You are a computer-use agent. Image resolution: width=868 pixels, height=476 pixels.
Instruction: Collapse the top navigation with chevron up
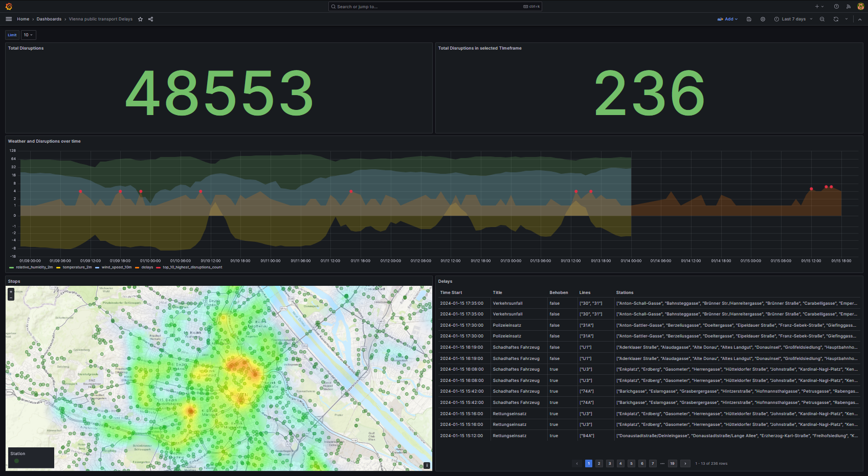pyautogui.click(x=860, y=19)
